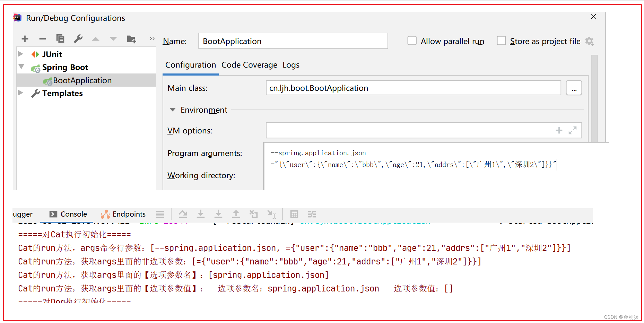Add a new run configuration
The width and height of the screenshot is (644, 323).
click(x=25, y=39)
